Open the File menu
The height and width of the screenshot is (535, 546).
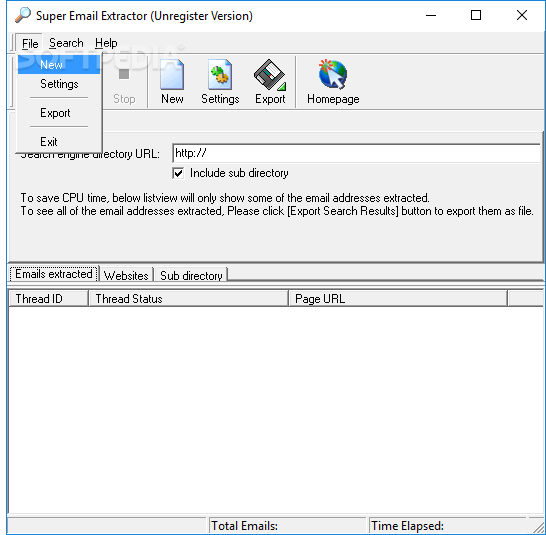point(30,44)
